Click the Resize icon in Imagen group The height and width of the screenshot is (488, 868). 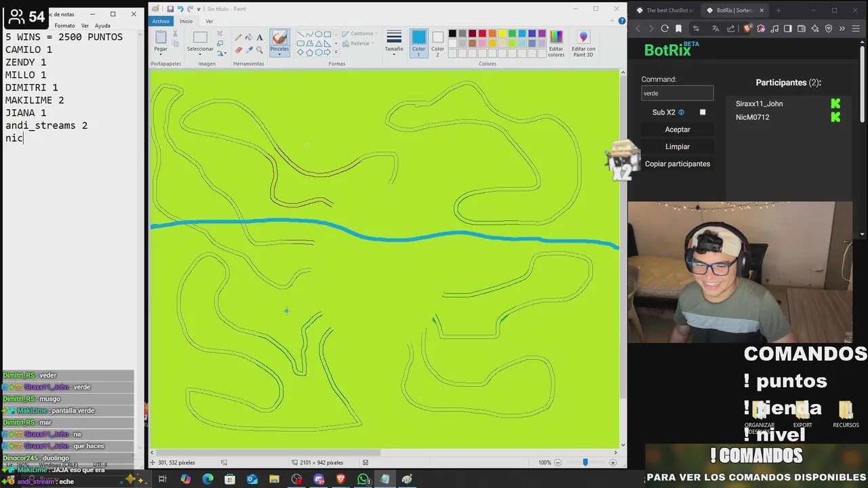pos(220,43)
